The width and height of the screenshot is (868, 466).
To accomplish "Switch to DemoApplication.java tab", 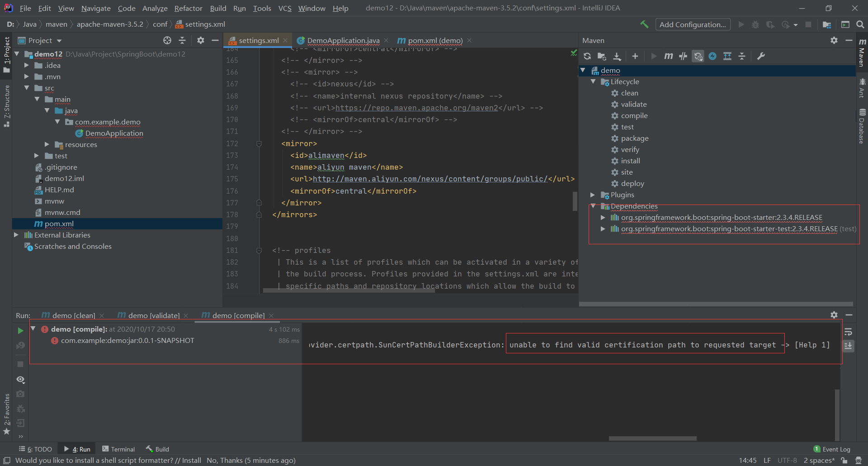I will click(x=343, y=40).
